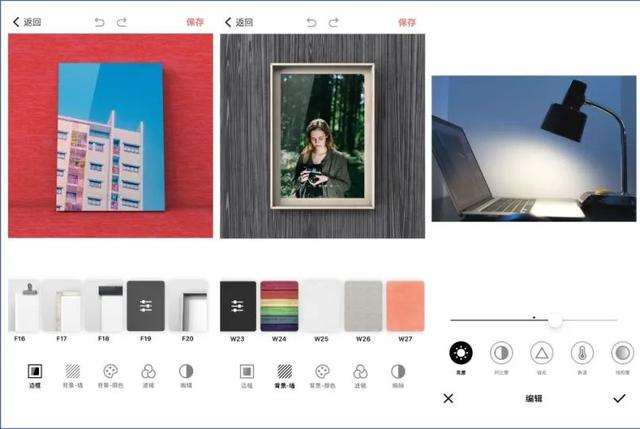The width and height of the screenshot is (640, 429).
Task: Open 滤镜 filter tab on red-wall screen
Action: [x=148, y=376]
